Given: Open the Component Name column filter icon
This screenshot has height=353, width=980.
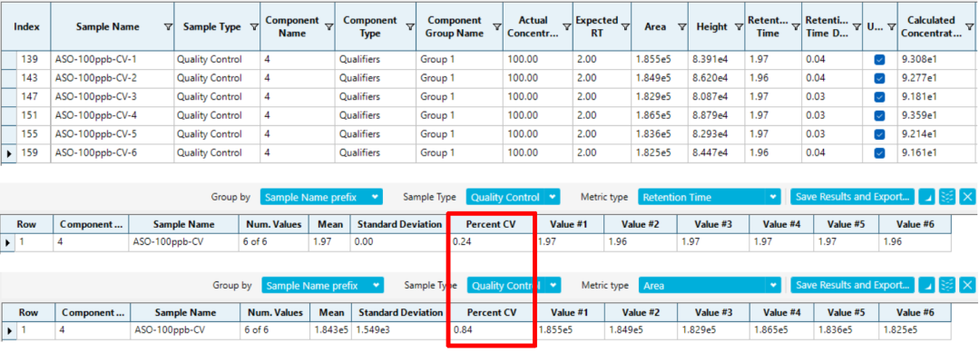Looking at the screenshot, I should (x=328, y=27).
